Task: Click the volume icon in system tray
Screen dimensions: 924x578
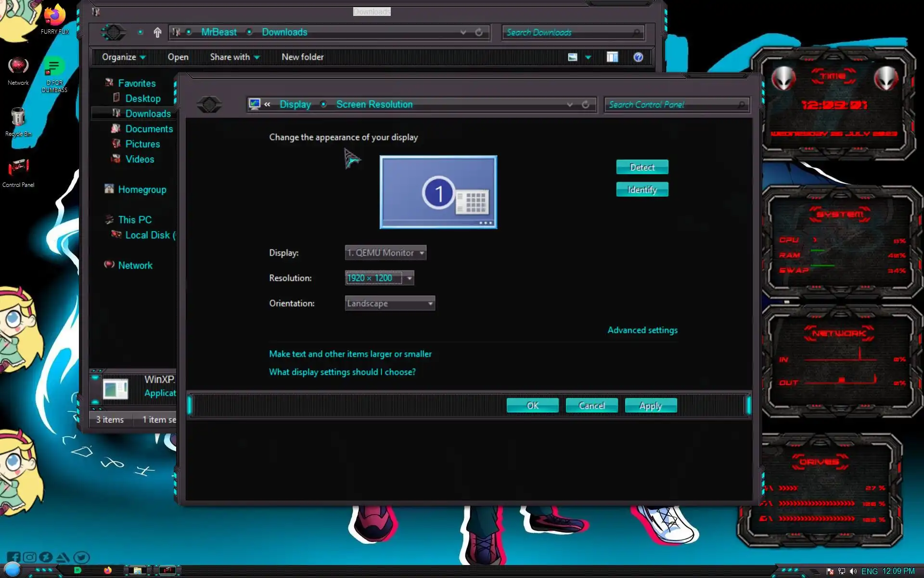Action: tap(853, 571)
